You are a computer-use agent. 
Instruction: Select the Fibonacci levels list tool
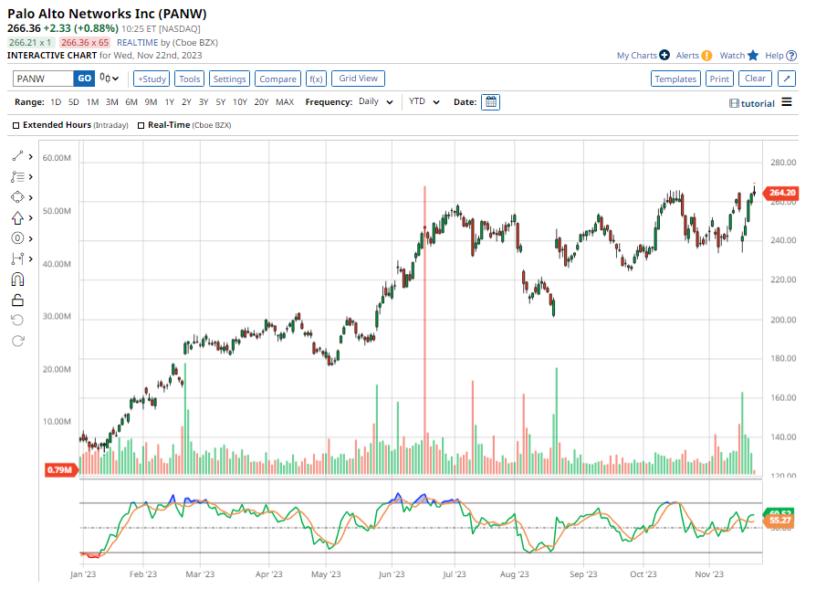18,177
